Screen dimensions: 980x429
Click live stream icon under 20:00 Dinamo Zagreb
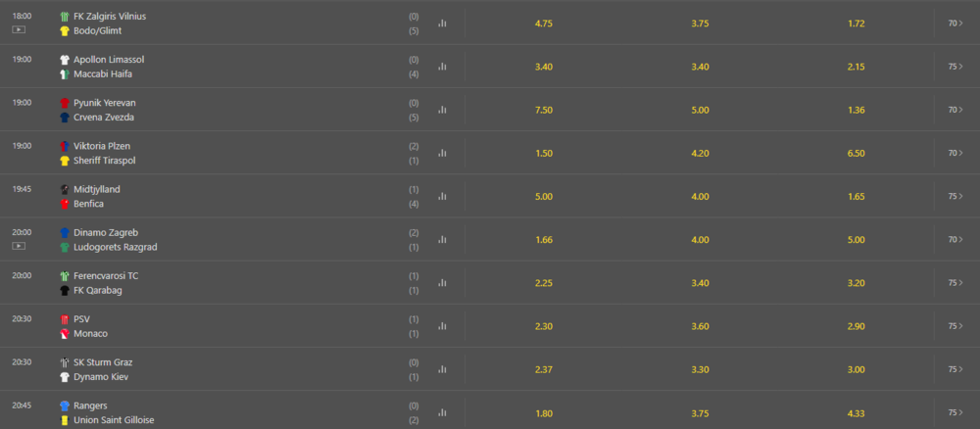point(19,246)
